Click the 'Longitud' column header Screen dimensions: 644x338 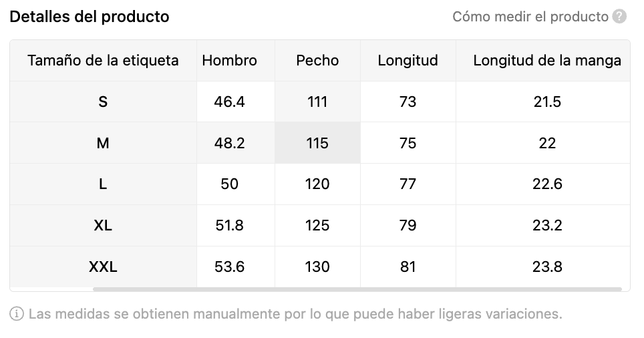[408, 61]
